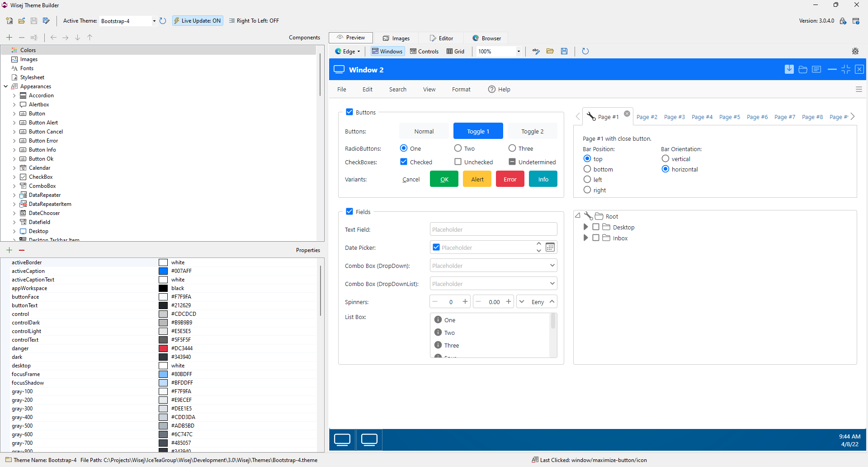Close Page #1 tab with its X
Viewport: 868px width, 467px height.
click(627, 114)
